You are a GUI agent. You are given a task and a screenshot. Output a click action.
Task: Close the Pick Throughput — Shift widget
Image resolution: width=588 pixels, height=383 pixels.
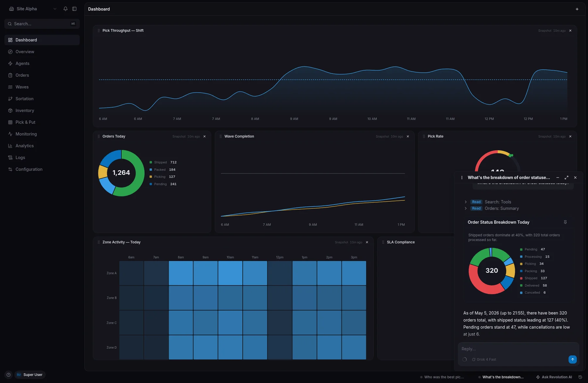[x=570, y=31]
